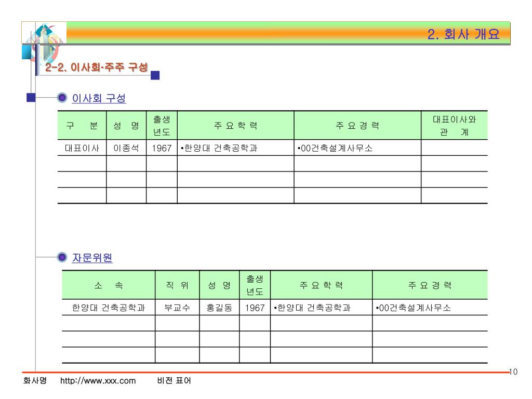Click the 성 명 header in the board table
The height and width of the screenshot is (399, 532).
[x=126, y=126]
